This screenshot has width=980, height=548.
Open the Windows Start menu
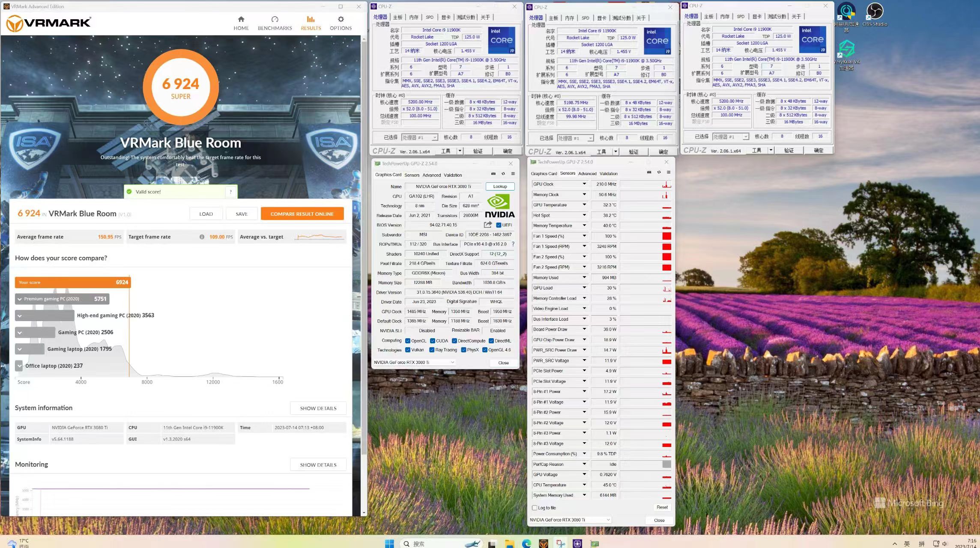389,543
